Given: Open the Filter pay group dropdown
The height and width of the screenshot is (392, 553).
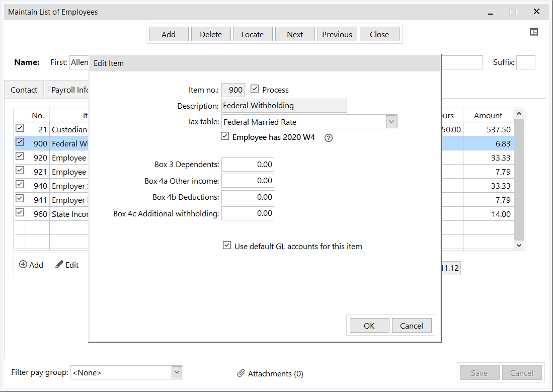Looking at the screenshot, I should (x=177, y=372).
